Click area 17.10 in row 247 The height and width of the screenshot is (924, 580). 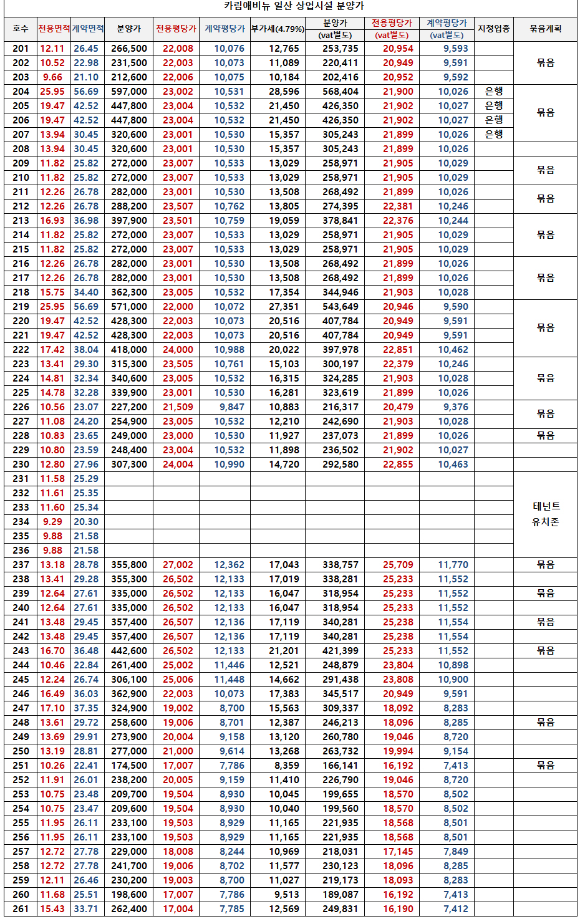52,708
